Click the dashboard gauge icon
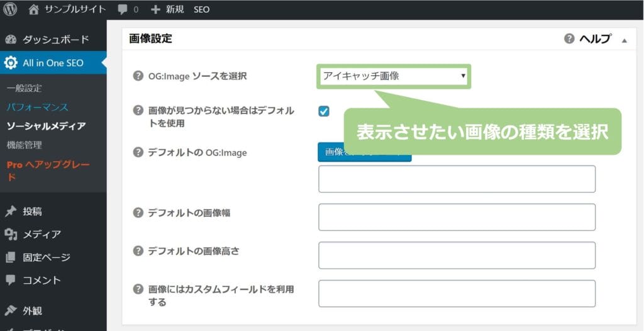The image size is (644, 331). 11,40
